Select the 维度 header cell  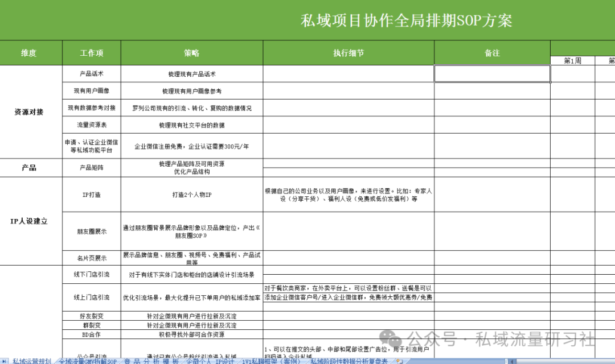pos(31,53)
